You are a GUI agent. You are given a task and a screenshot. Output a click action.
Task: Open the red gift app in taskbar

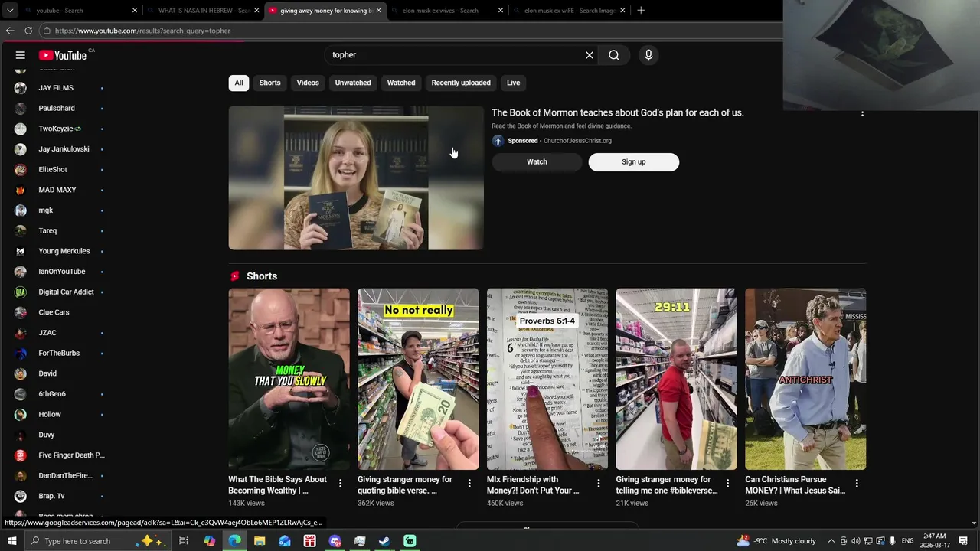(x=309, y=541)
